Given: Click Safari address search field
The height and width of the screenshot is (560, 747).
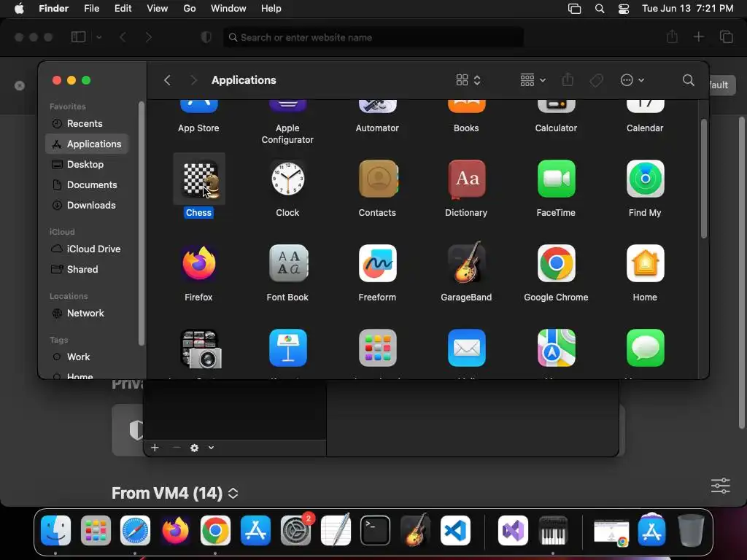Looking at the screenshot, I should (x=373, y=37).
